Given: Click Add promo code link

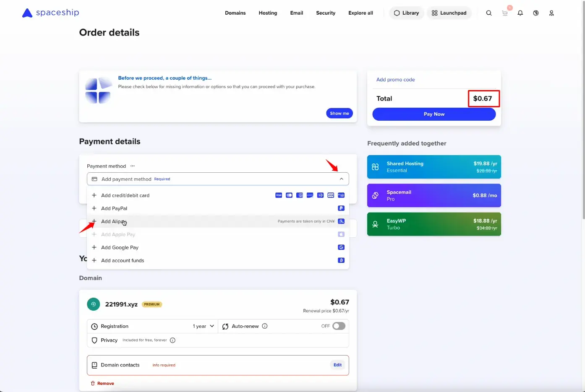Looking at the screenshot, I should coord(395,80).
